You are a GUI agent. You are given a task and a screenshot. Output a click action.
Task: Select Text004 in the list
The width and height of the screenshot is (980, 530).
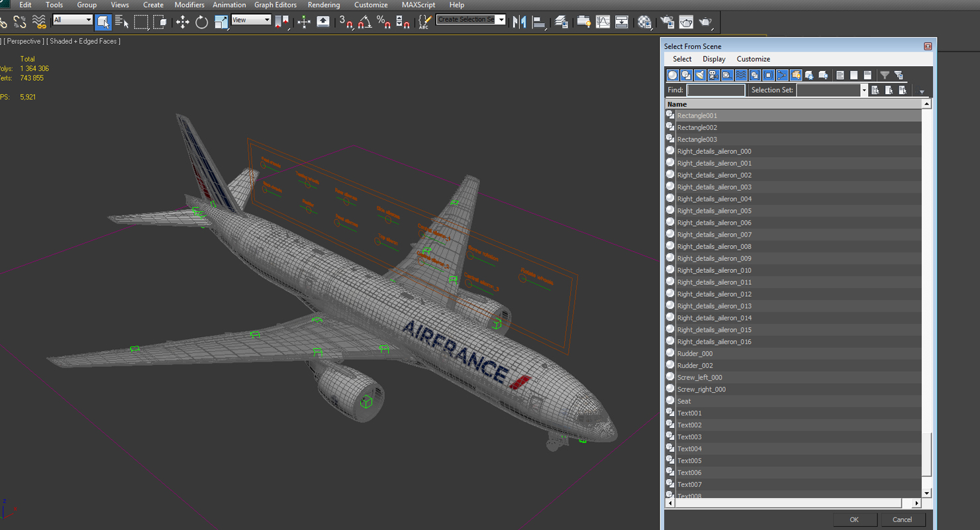[x=793, y=449]
